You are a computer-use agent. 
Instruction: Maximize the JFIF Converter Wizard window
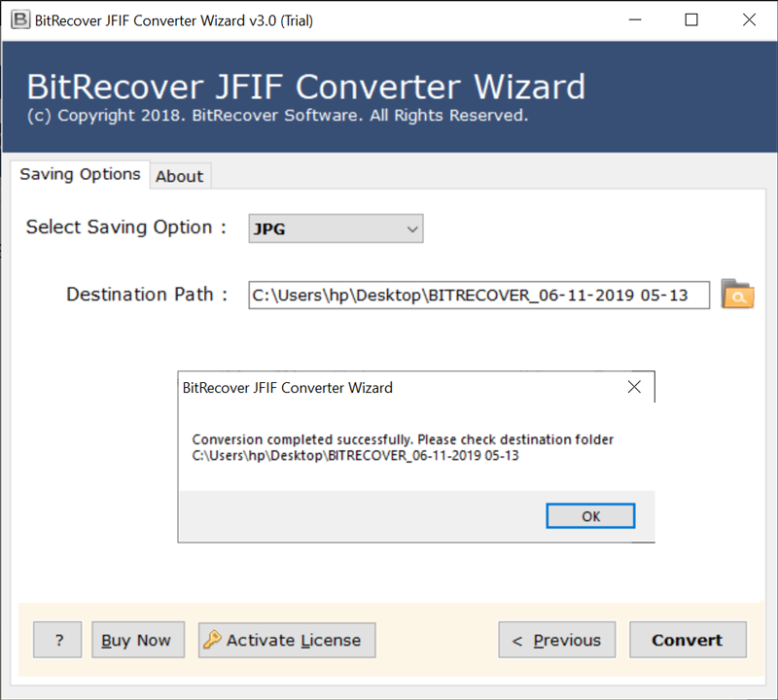(691, 19)
